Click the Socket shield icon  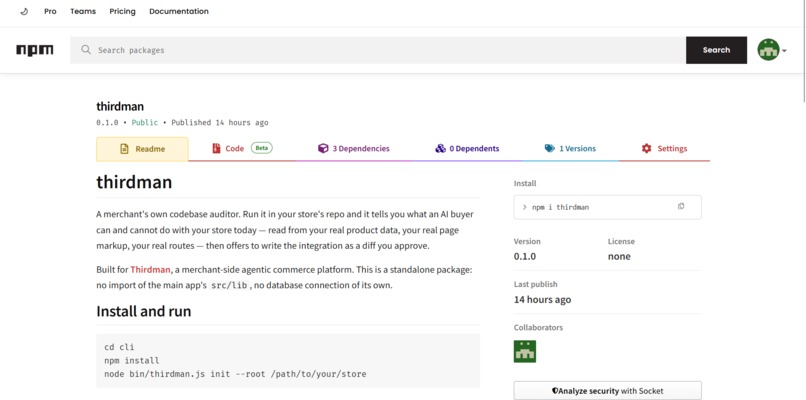[555, 391]
